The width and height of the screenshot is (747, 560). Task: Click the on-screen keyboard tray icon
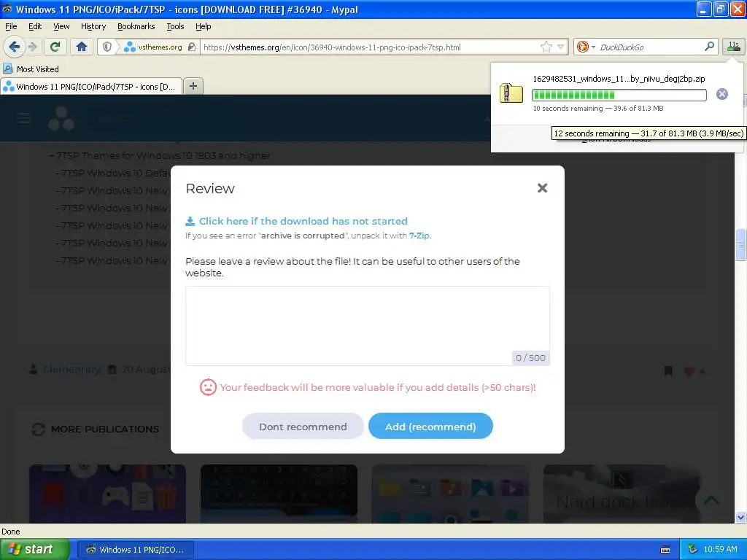[x=665, y=550]
